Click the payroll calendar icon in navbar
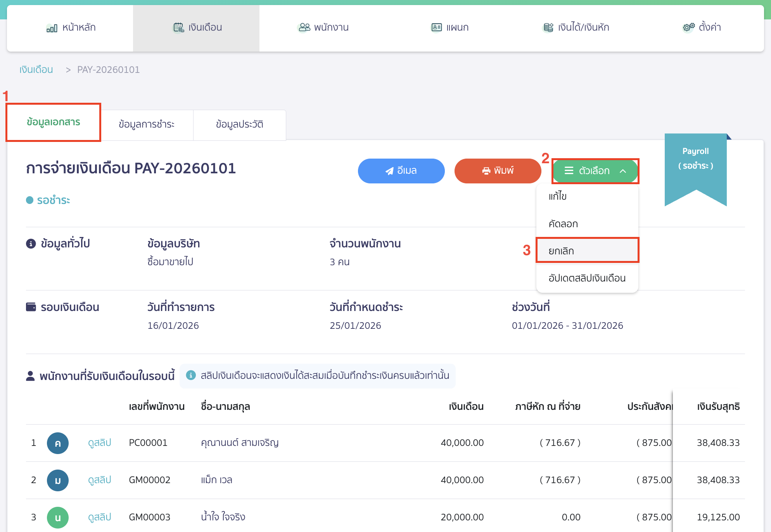This screenshot has height=532, width=771. click(178, 28)
